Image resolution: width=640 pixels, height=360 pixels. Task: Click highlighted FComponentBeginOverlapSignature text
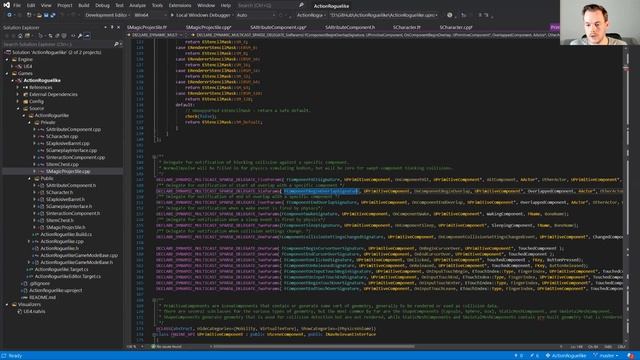(321, 191)
